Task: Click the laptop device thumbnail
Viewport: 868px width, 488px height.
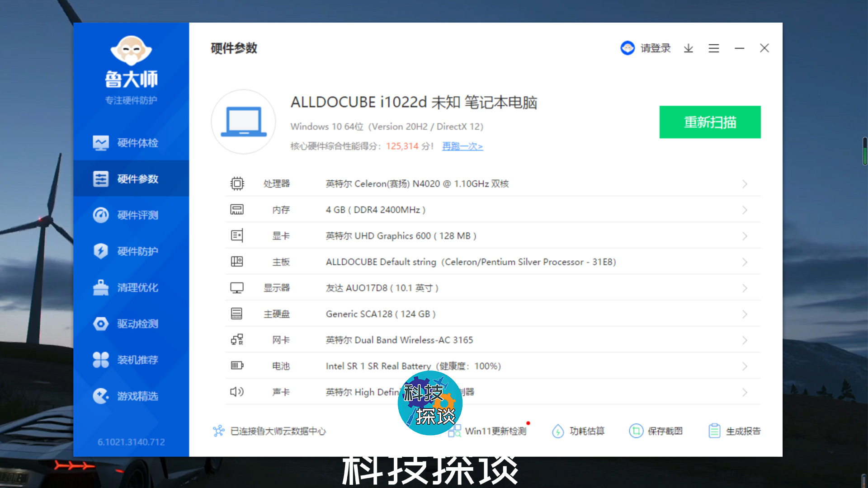Action: (244, 122)
